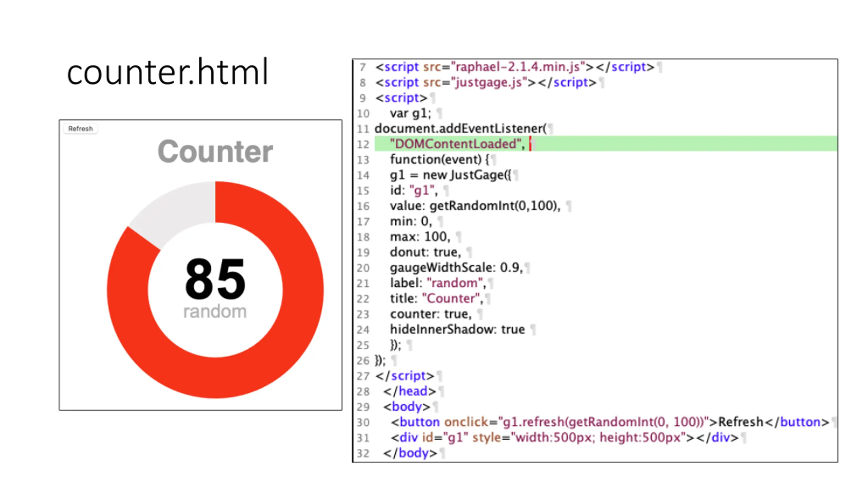Click the closing </script> tag on line 27
The width and height of the screenshot is (868, 488).
pos(405,375)
